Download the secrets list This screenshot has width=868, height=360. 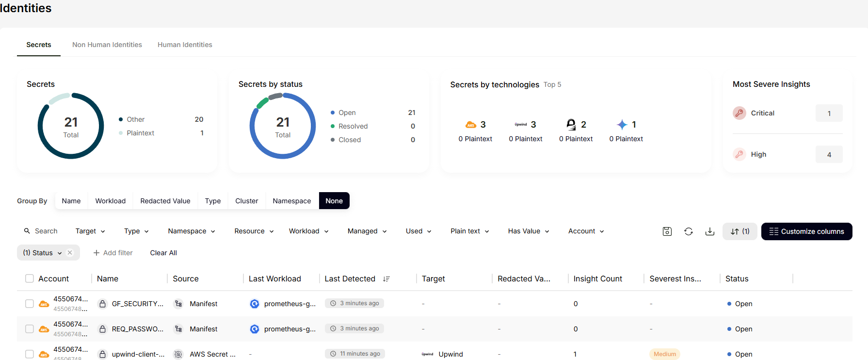click(x=709, y=231)
